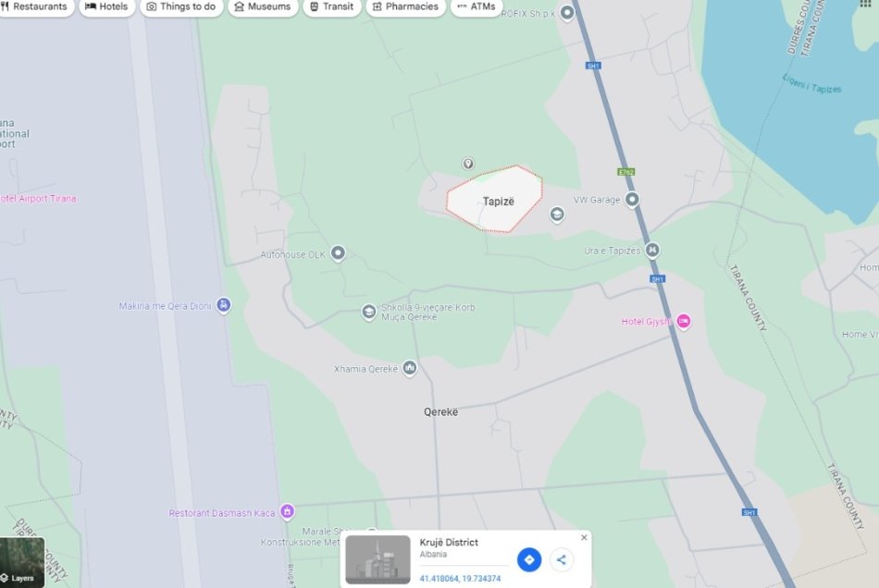879x588 pixels.
Task: Open the Layers map view switcher
Action: pyautogui.click(x=22, y=562)
